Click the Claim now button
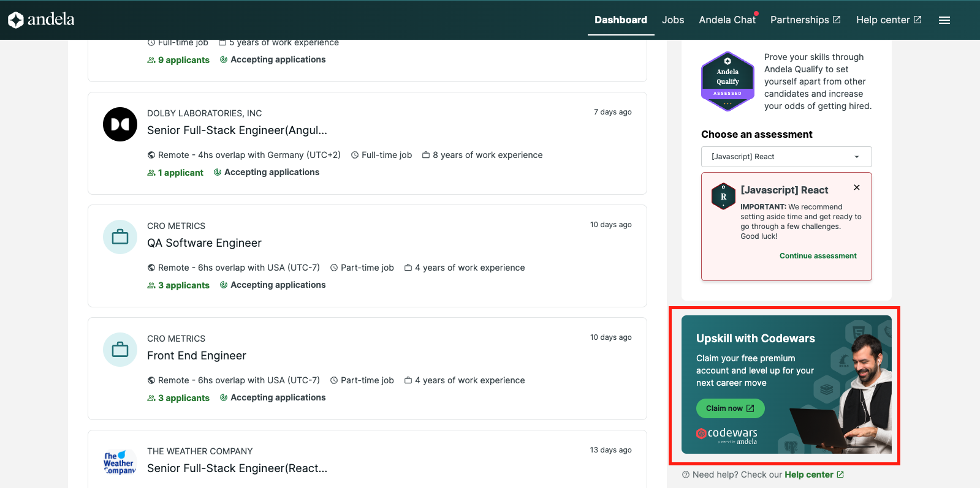Viewport: 980px width, 488px height. click(731, 408)
